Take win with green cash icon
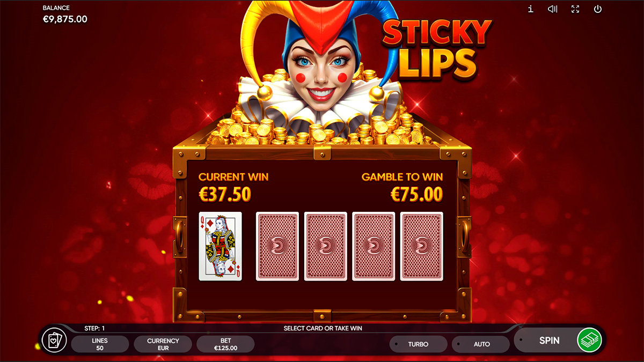Viewport: 644px width, 362px height. tap(589, 340)
